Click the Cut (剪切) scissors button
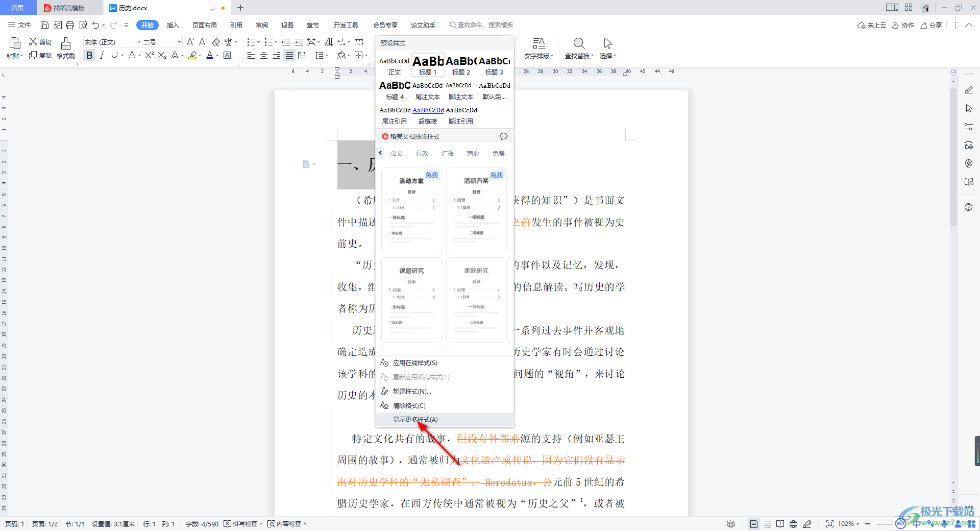This screenshot has height=531, width=980. click(40, 42)
